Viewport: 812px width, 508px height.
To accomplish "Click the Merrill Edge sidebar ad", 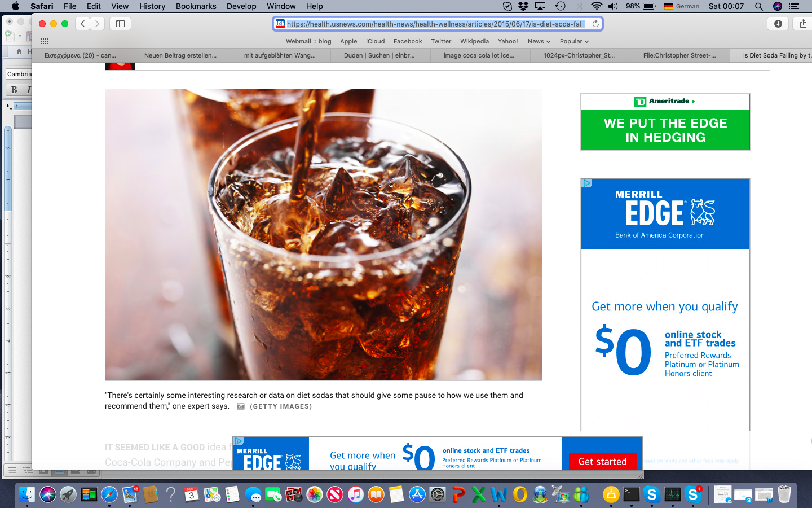I will [665, 305].
